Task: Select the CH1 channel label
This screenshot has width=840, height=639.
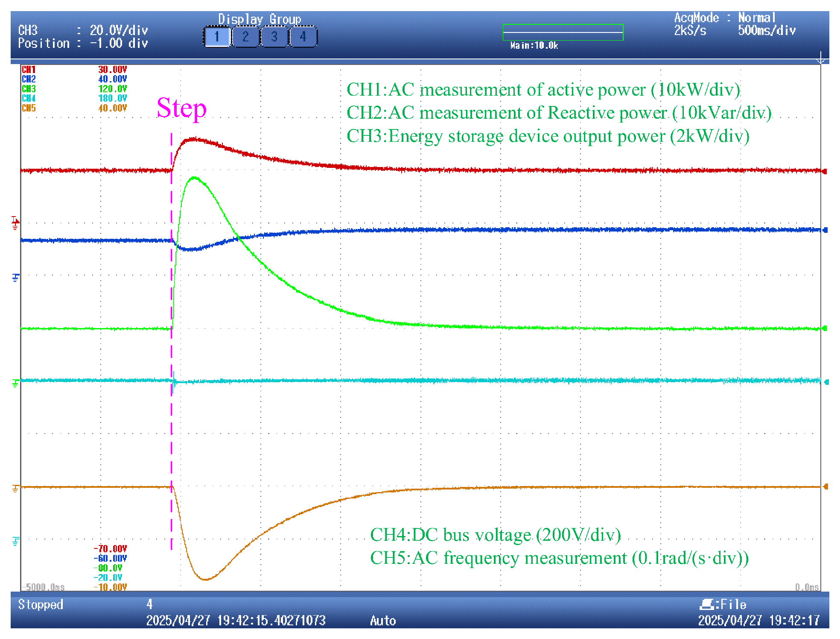Action: coord(29,69)
